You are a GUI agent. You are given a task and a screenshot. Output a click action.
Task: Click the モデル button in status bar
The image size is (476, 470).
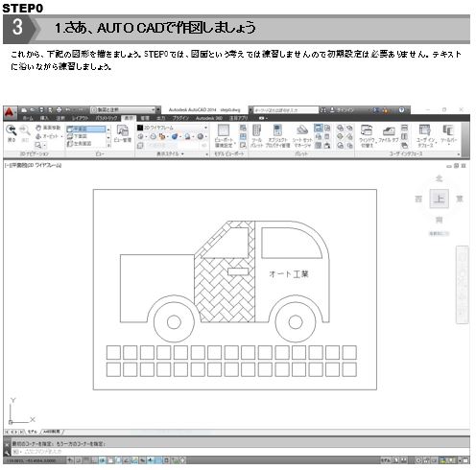[x=385, y=460]
